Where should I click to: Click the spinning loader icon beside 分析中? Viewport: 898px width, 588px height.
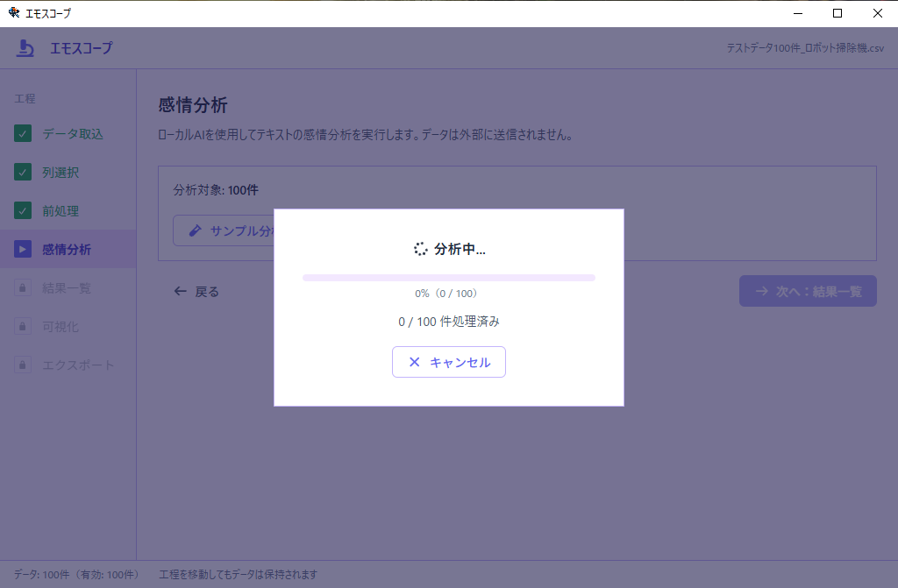point(420,249)
